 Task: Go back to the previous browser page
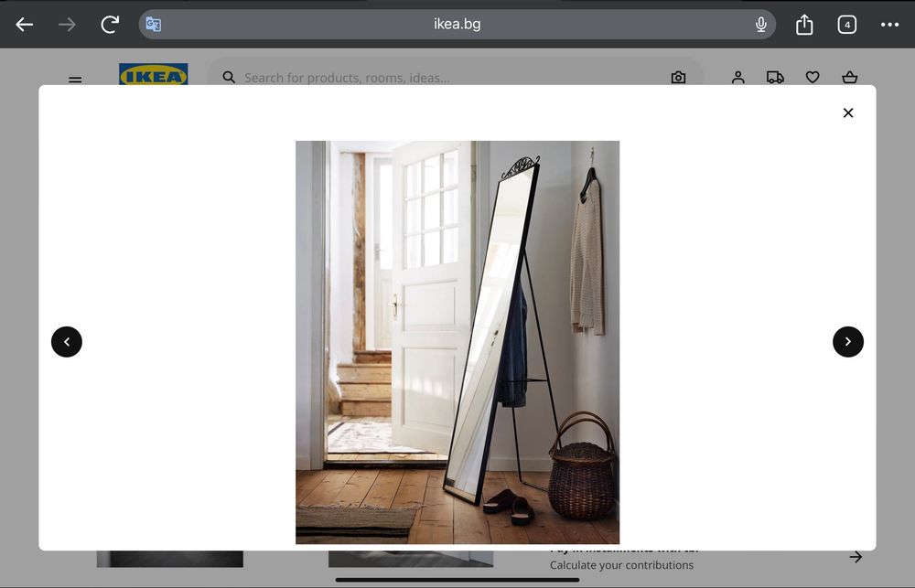tap(24, 25)
